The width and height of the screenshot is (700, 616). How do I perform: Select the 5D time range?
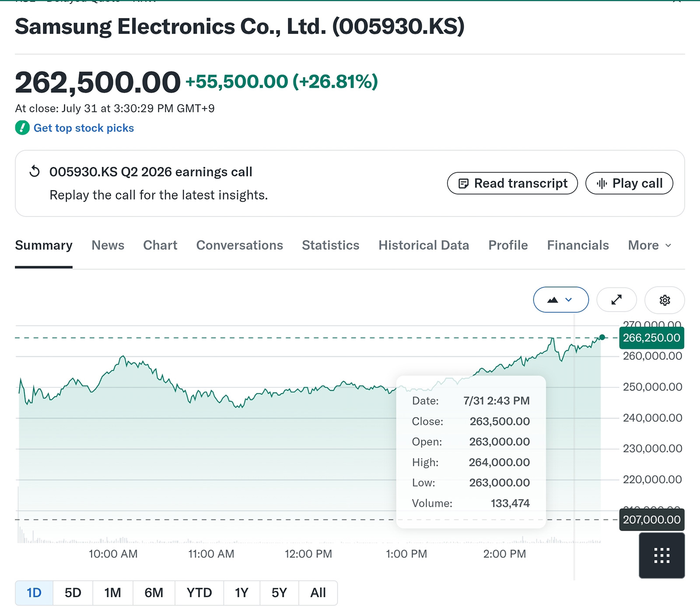point(73,593)
